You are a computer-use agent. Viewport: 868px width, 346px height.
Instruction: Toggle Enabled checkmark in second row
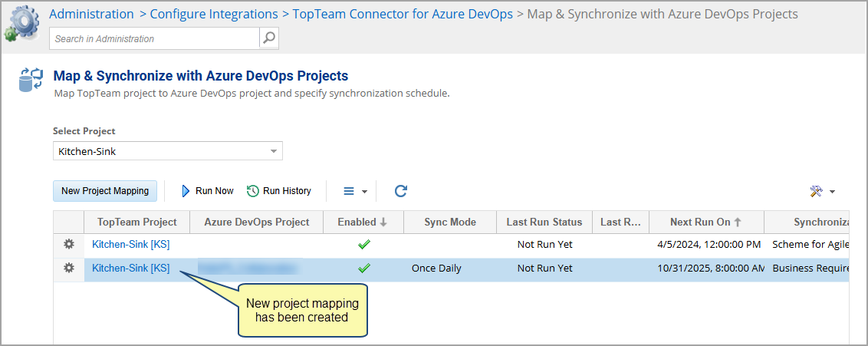pyautogui.click(x=364, y=268)
